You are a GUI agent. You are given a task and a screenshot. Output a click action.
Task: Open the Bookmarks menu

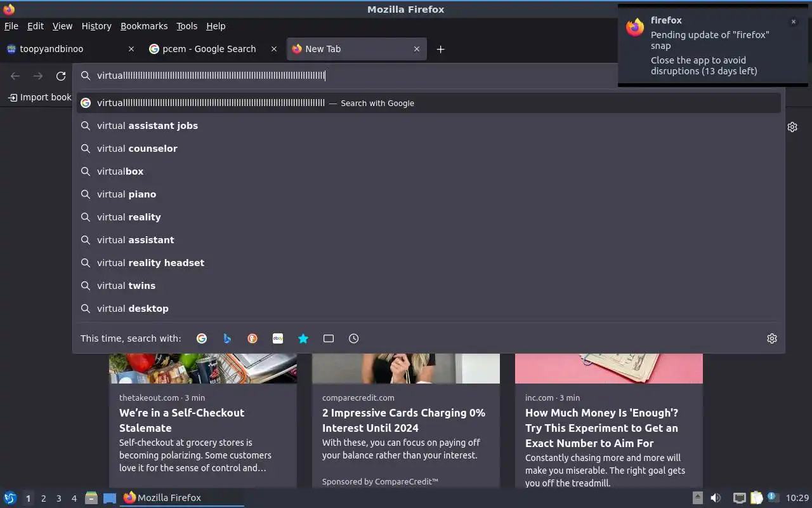tap(144, 26)
